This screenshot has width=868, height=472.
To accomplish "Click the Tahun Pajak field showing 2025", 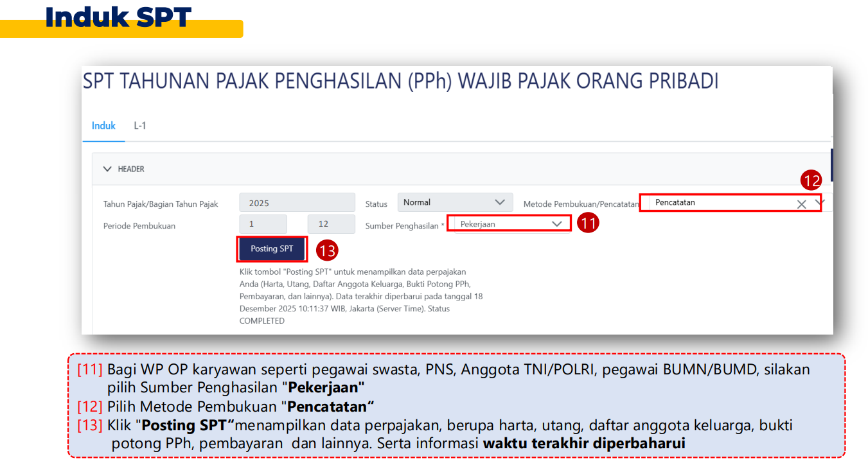I will point(297,203).
